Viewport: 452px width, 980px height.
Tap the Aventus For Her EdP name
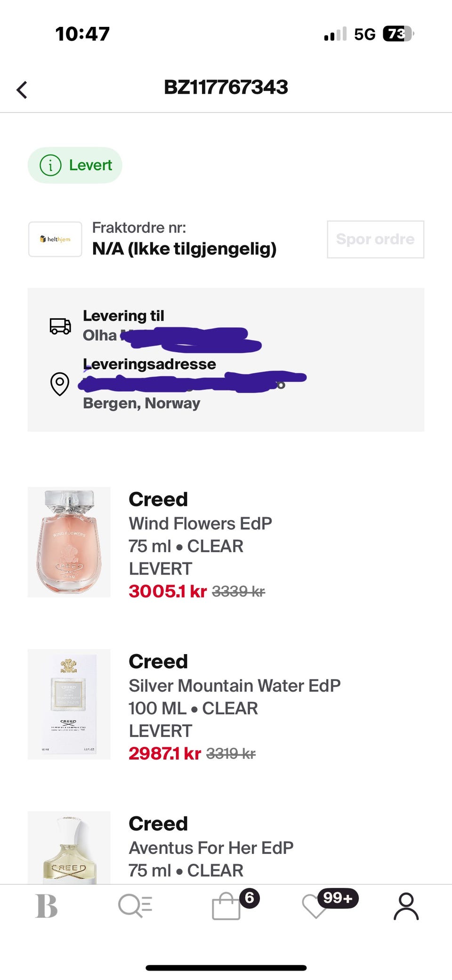click(x=211, y=848)
